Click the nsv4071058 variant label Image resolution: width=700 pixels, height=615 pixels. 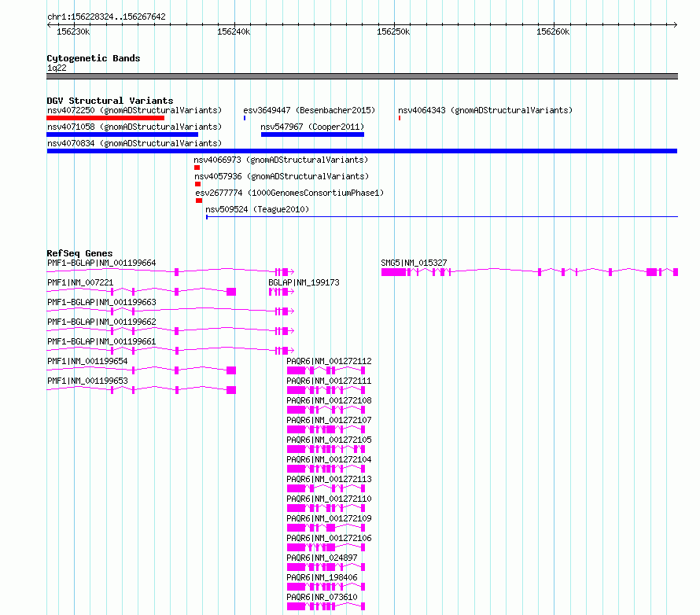134,127
